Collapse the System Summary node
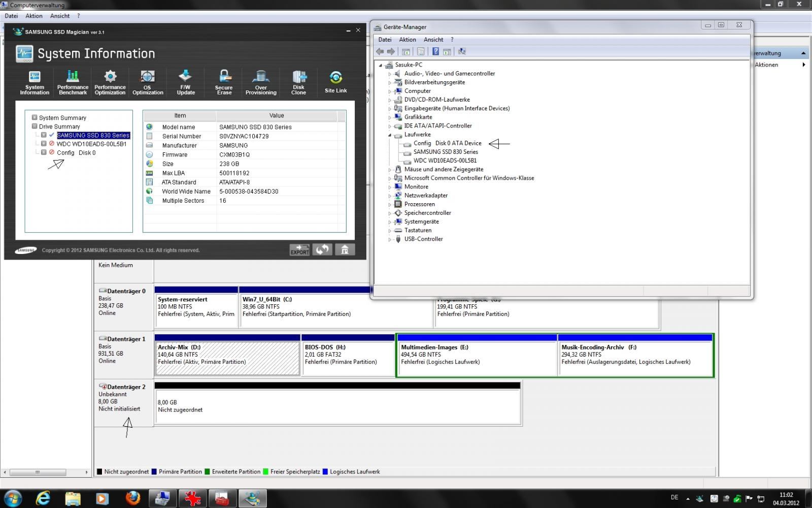This screenshot has width=812, height=508. point(35,117)
